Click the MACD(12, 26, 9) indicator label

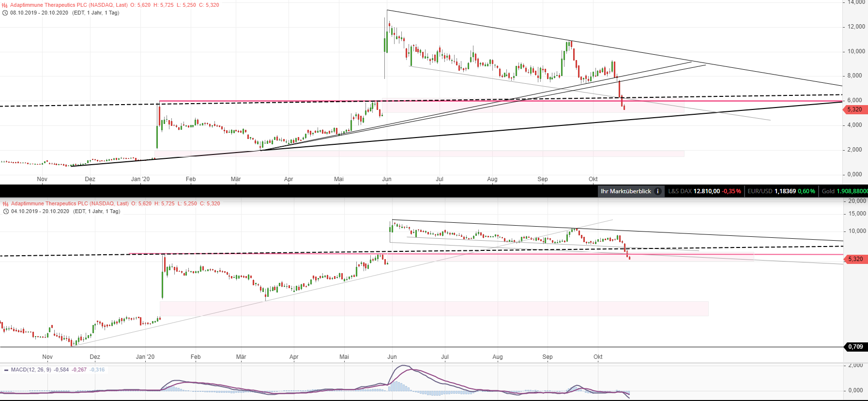click(31, 370)
